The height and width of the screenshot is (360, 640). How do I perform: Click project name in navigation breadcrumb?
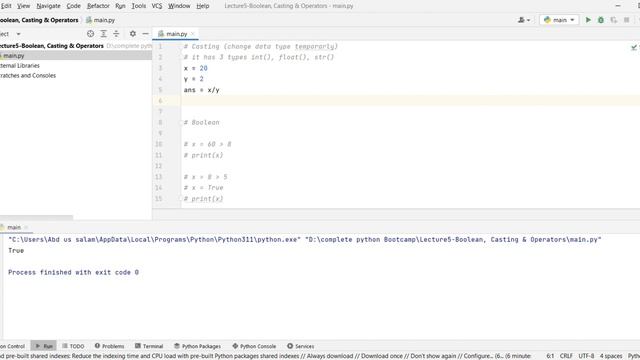(39, 20)
